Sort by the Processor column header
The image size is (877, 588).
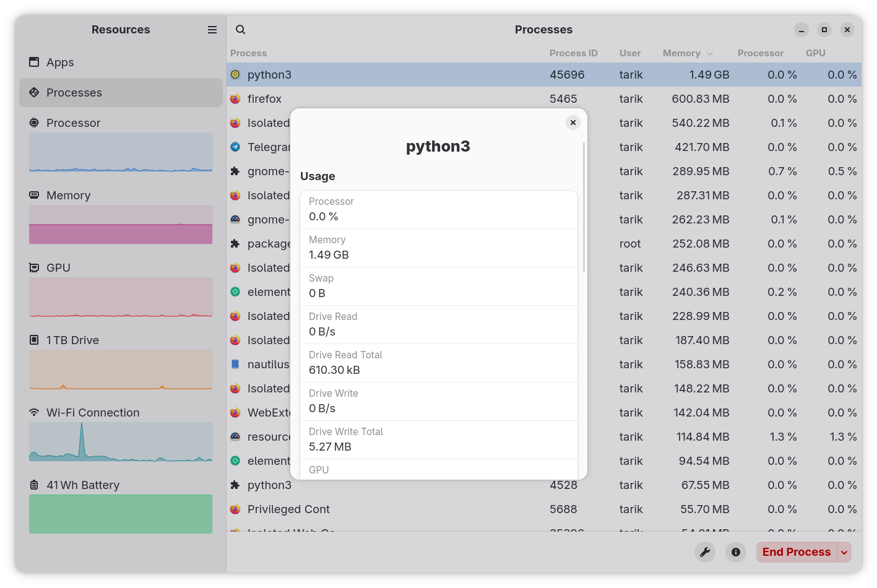point(760,53)
